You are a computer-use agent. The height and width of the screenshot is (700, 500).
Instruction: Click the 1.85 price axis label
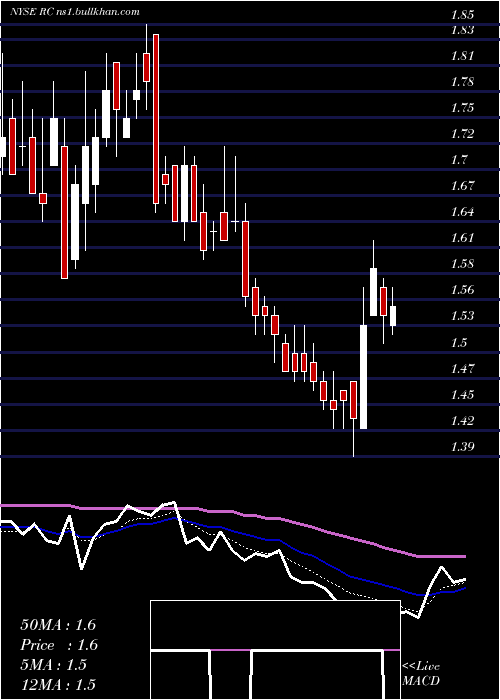(462, 15)
